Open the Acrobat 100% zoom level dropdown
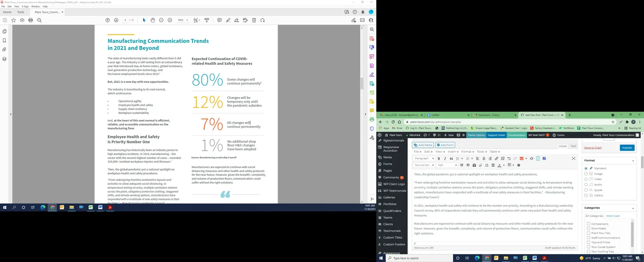The height and width of the screenshot is (262, 644). pyautogui.click(x=183, y=20)
